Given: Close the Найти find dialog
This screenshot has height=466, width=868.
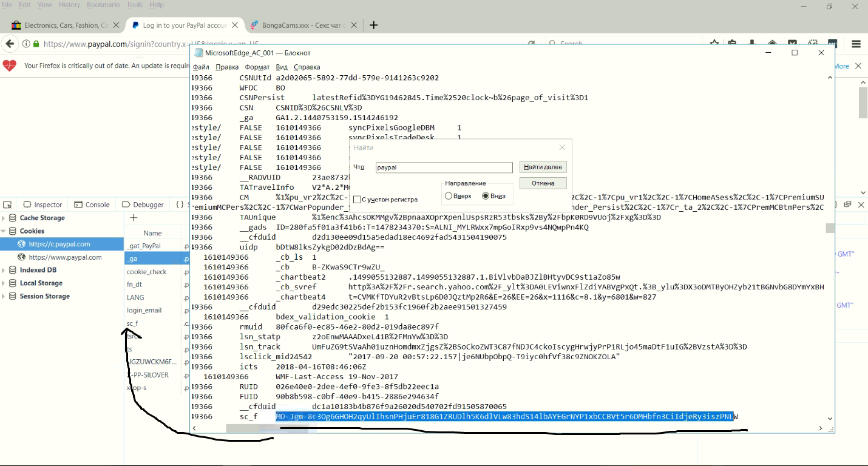Looking at the screenshot, I should coord(562,147).
